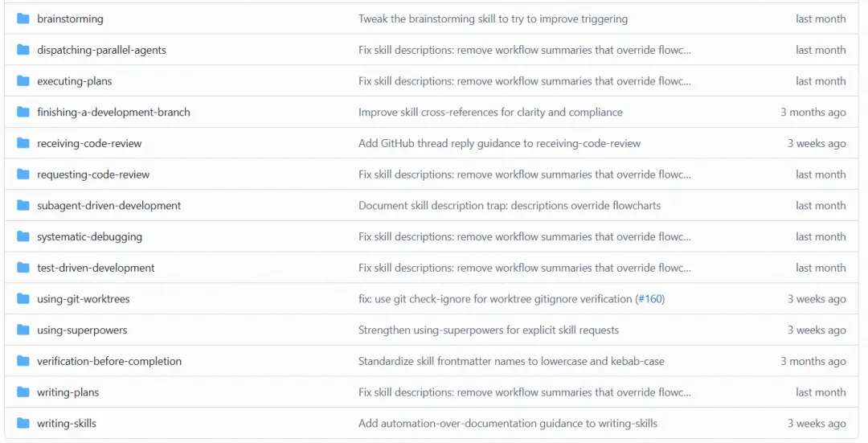Go to the writing-plans folder

[68, 392]
